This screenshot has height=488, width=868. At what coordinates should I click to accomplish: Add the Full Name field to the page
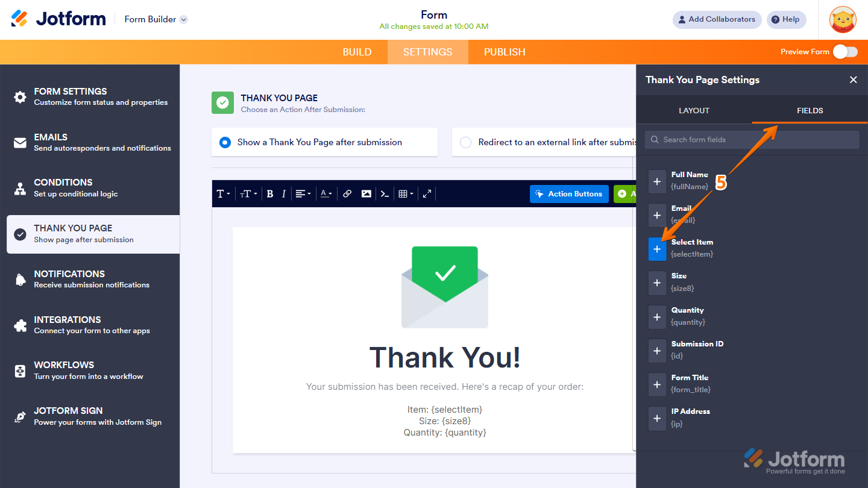tap(657, 180)
